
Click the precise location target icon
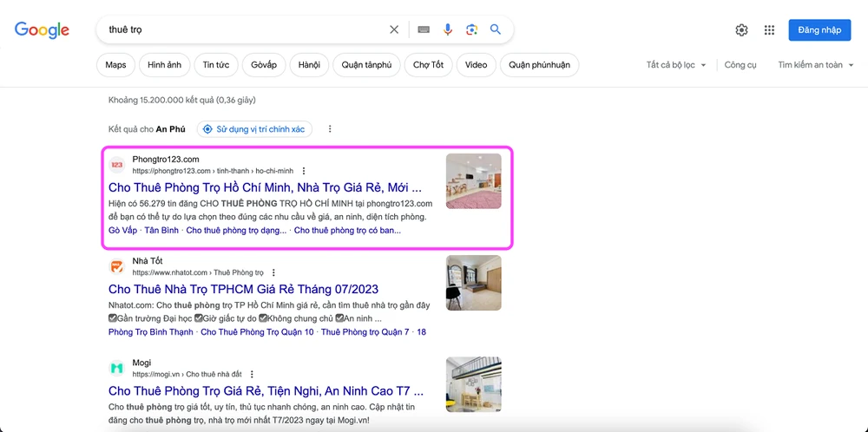tap(207, 129)
